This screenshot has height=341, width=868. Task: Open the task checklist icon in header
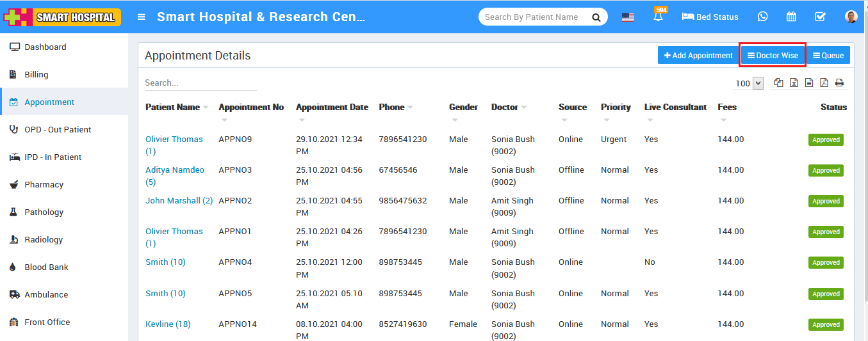[x=820, y=17]
